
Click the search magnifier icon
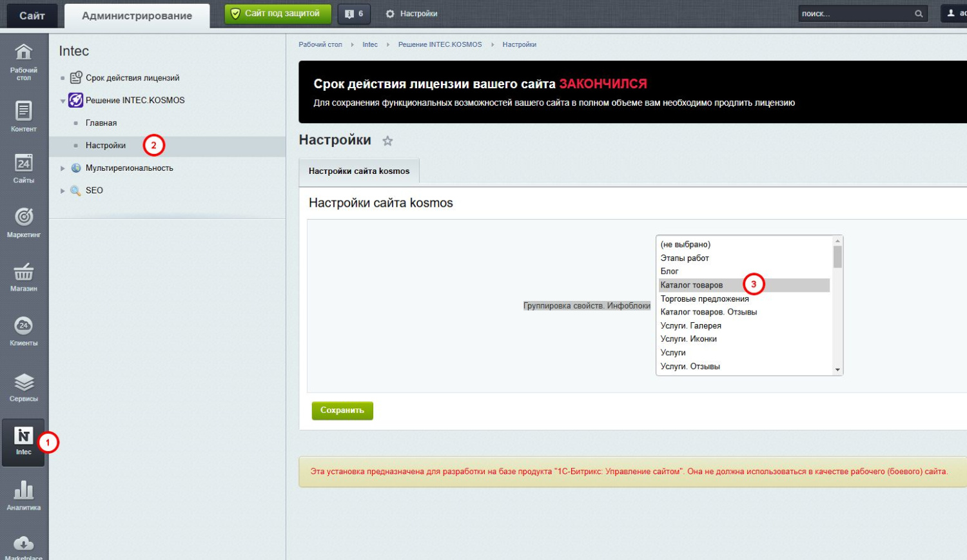tap(919, 14)
